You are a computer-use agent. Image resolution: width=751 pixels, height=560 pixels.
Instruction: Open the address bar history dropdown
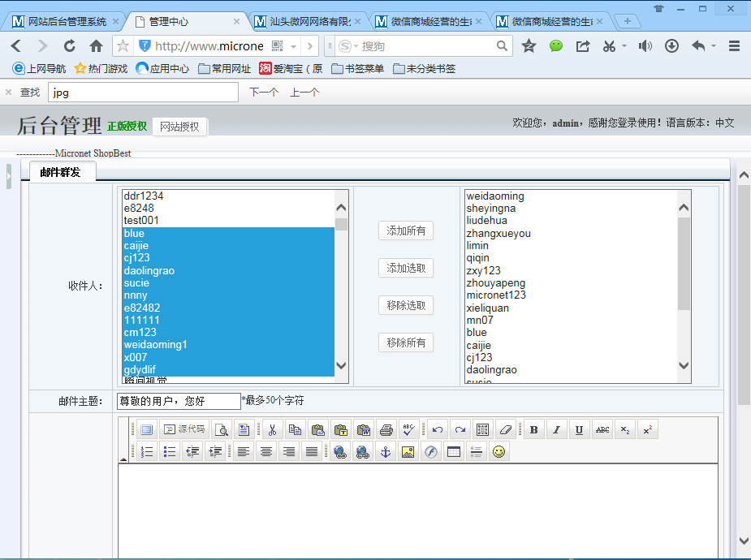point(294,46)
